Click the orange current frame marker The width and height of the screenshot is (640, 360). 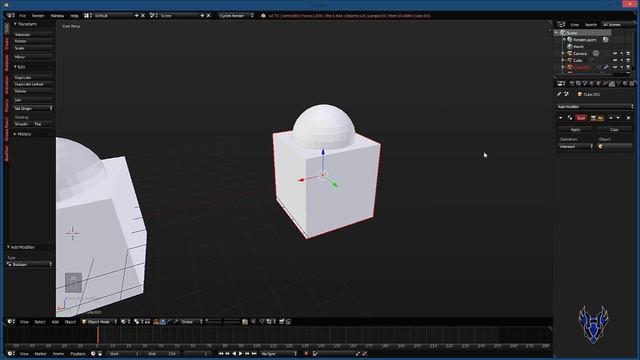(98, 336)
